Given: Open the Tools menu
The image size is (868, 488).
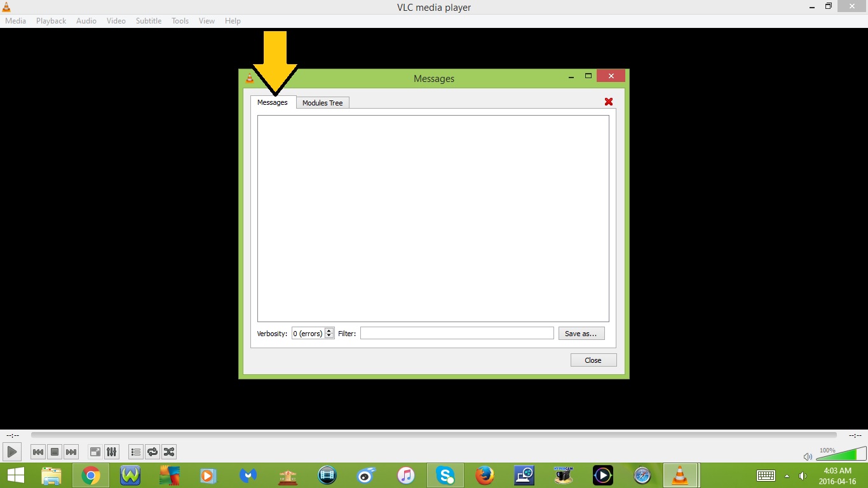Looking at the screenshot, I should [x=180, y=21].
